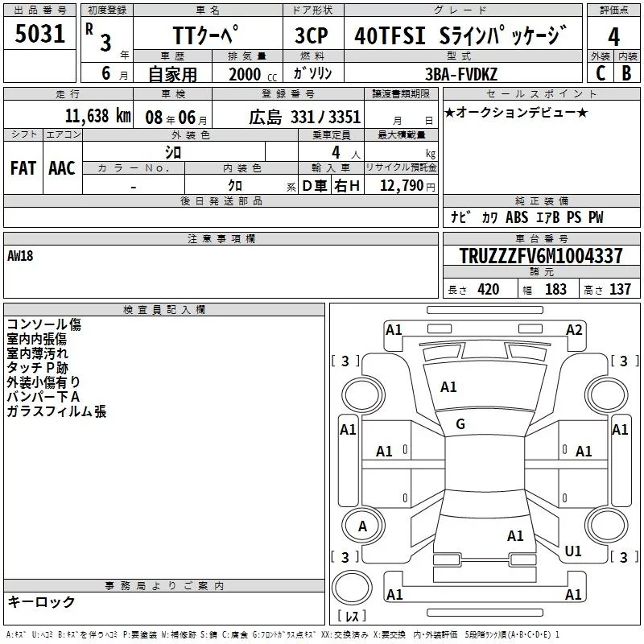The height and width of the screenshot is (644, 644).
Task: Select door type 3CP
Action: tap(312, 35)
